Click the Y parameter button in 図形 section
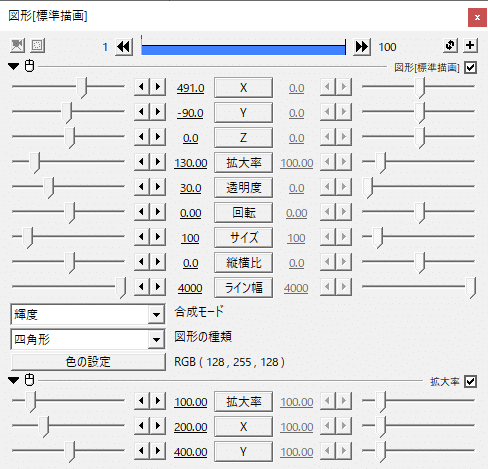This screenshot has height=469, width=488. click(243, 113)
